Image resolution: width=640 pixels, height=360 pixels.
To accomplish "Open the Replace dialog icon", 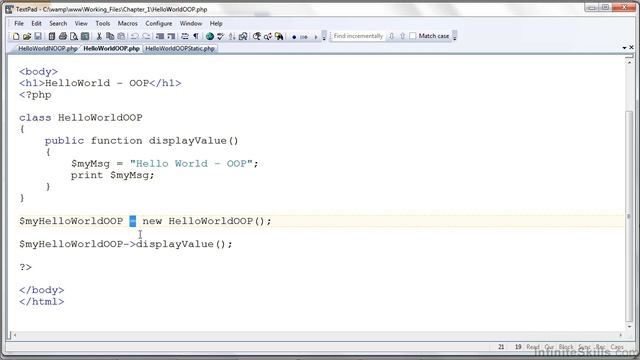I will (x=268, y=36).
